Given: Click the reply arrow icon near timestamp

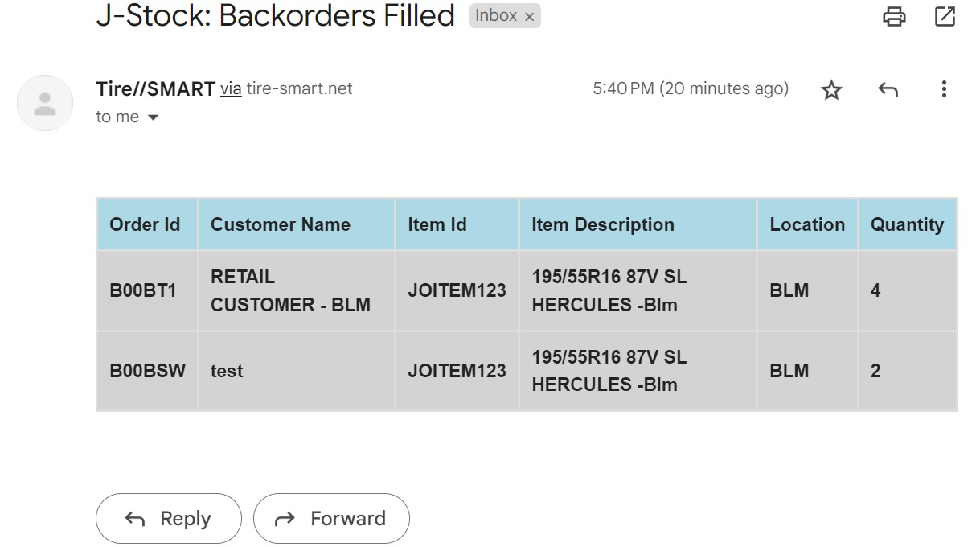Looking at the screenshot, I should (x=888, y=90).
